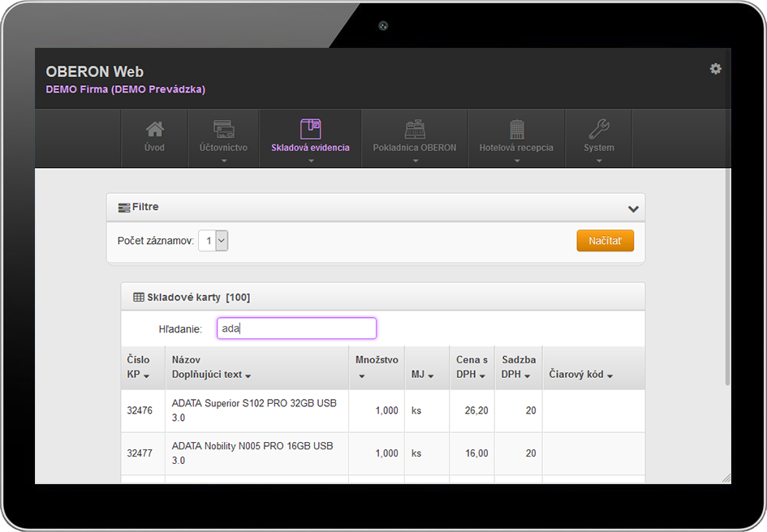
Task: Click Sadzba DPH 20 in row 32476
Action: 531,410
